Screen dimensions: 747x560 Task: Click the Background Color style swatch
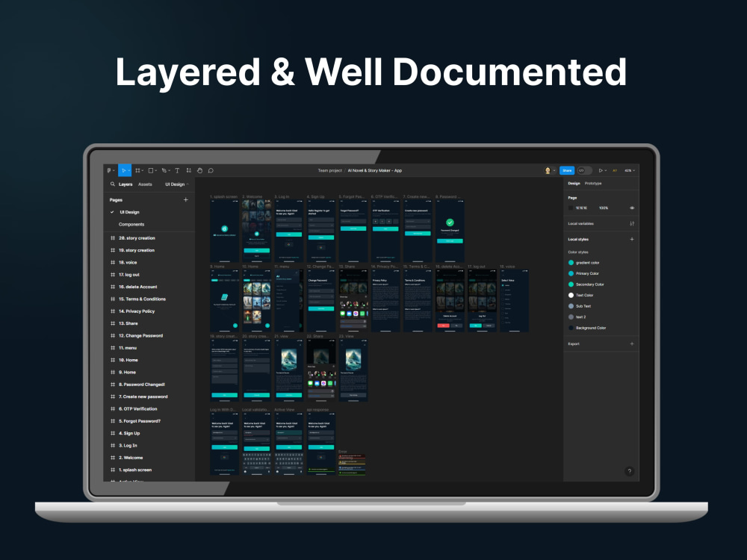point(571,328)
